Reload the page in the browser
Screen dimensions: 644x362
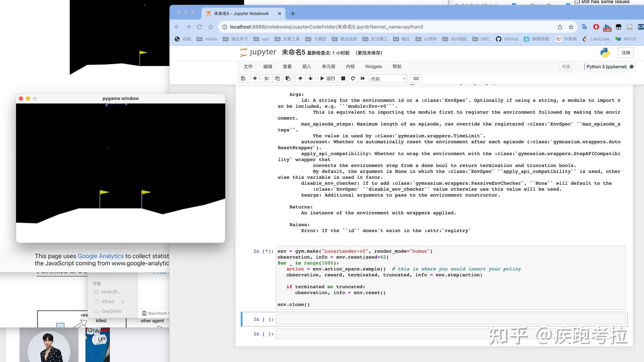tap(199, 27)
